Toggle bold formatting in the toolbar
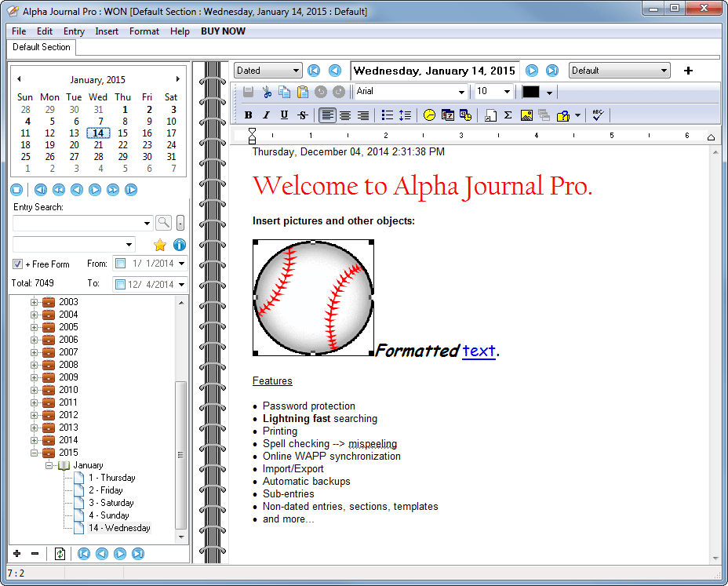 (249, 115)
